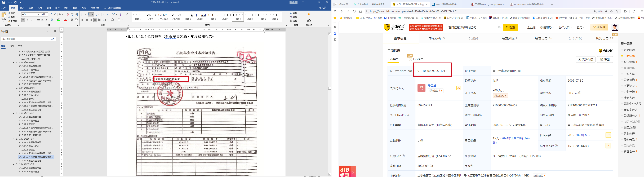Collapse the 5.1.3.13 辽J6656挂 heading in navigation
The height and width of the screenshot is (177, 644).
coord(14,139)
